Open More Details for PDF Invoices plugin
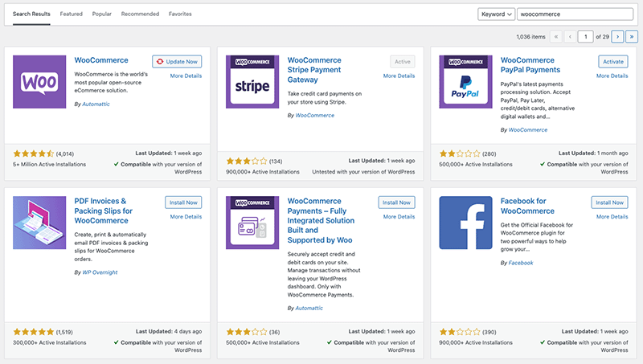 (x=186, y=216)
